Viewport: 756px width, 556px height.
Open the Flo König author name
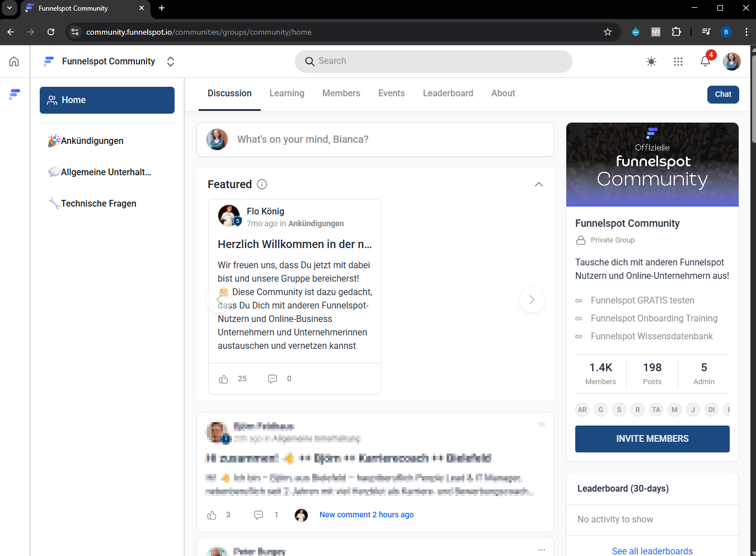[265, 211]
